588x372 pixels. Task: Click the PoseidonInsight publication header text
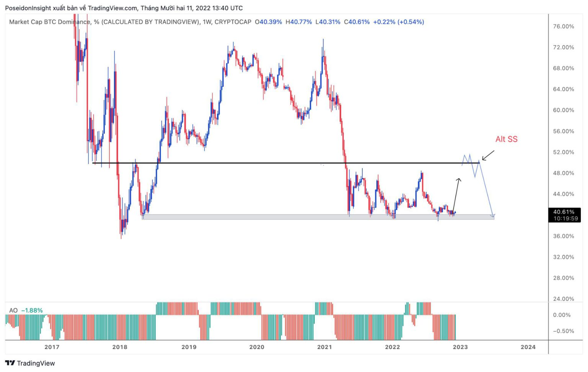coord(124,8)
